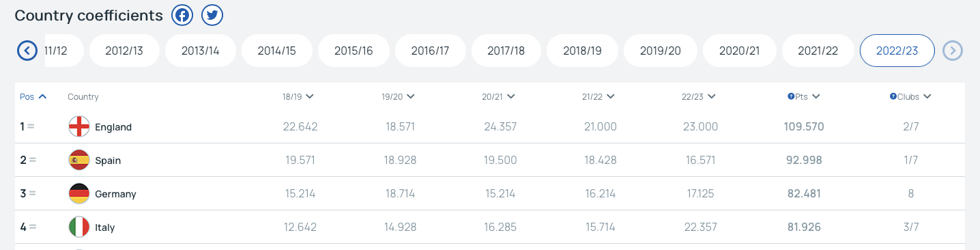The width and height of the screenshot is (980, 250).
Task: Go to previous seasons with left arrow
Action: click(x=27, y=51)
